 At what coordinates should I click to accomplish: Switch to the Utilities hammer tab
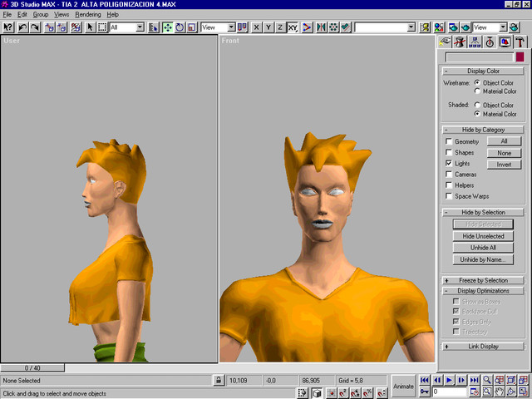[520, 42]
